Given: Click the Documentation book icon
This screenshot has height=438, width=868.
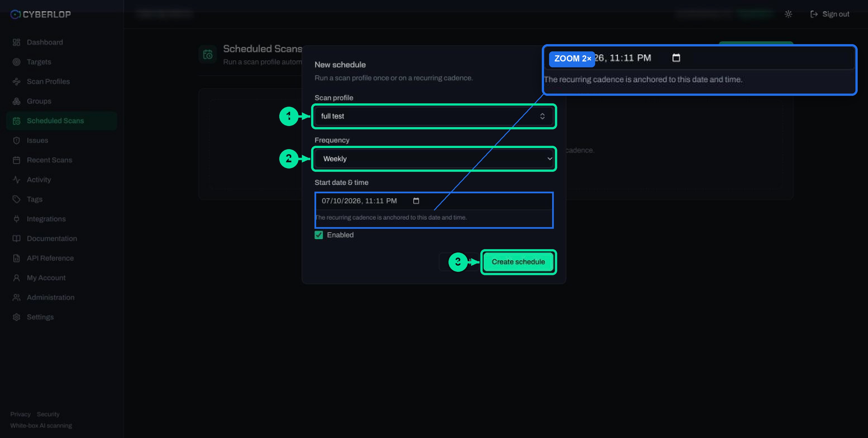Looking at the screenshot, I should (x=16, y=239).
